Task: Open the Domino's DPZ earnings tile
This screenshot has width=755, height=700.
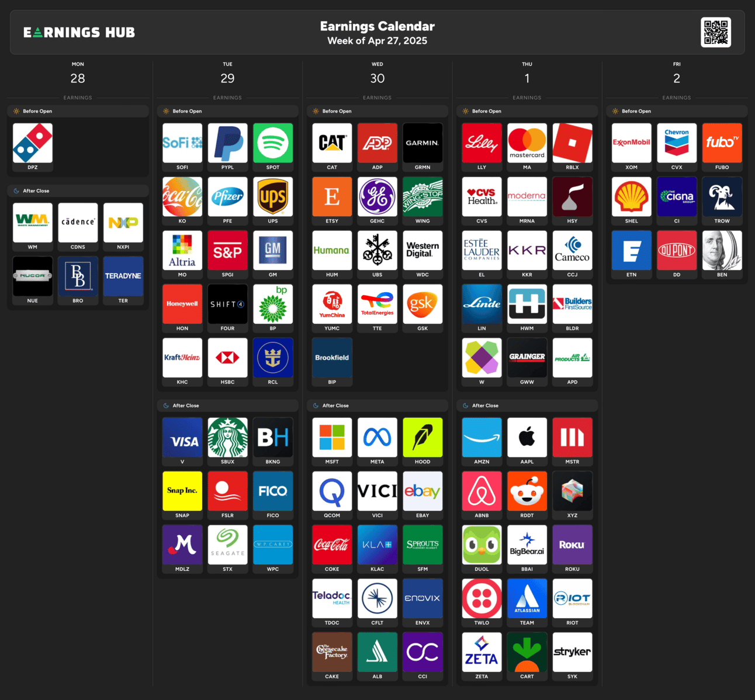Action: tap(33, 147)
